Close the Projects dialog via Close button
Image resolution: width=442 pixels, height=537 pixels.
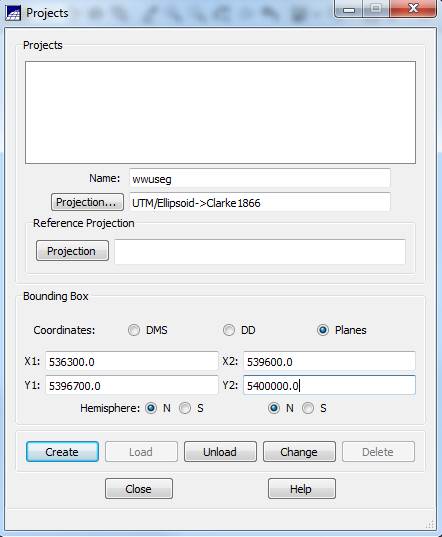point(139,488)
